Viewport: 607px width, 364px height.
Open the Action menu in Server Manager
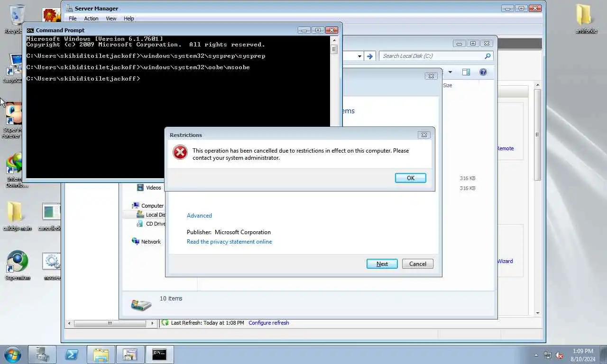(x=91, y=18)
